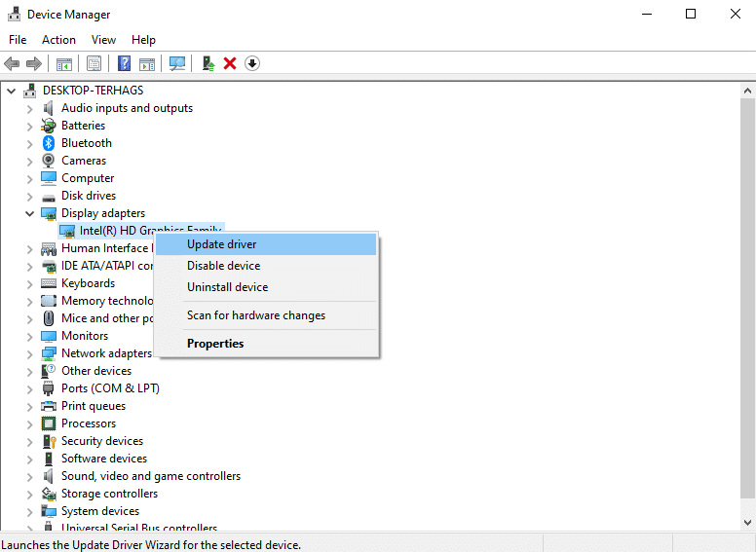The width and height of the screenshot is (756, 552).
Task: Click the vertical scrollbar thumb
Action: [x=748, y=299]
